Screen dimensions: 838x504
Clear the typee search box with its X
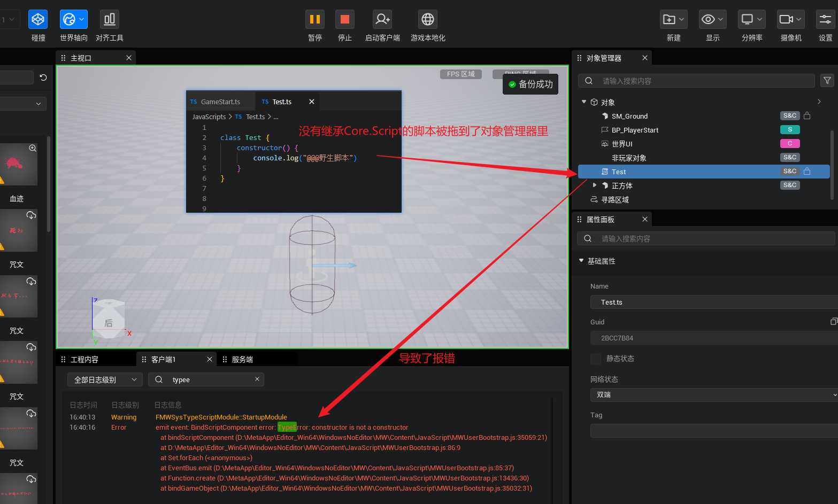click(257, 379)
